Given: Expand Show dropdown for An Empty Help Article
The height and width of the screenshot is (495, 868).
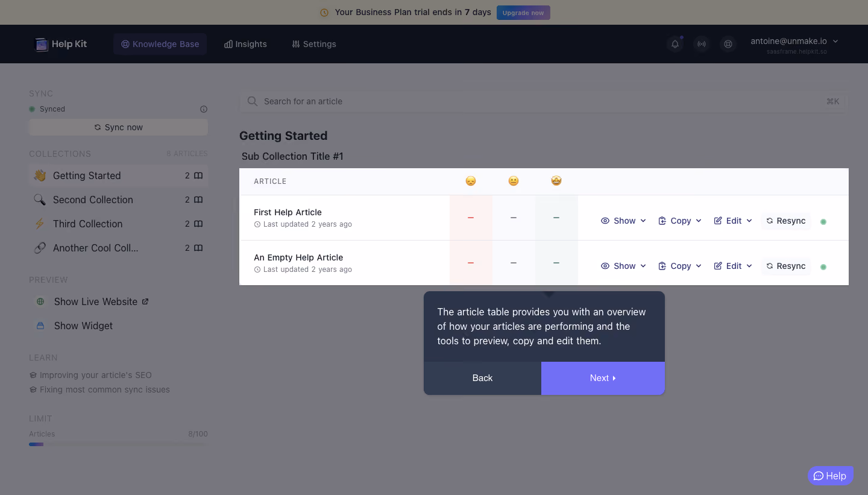Looking at the screenshot, I should (x=623, y=266).
